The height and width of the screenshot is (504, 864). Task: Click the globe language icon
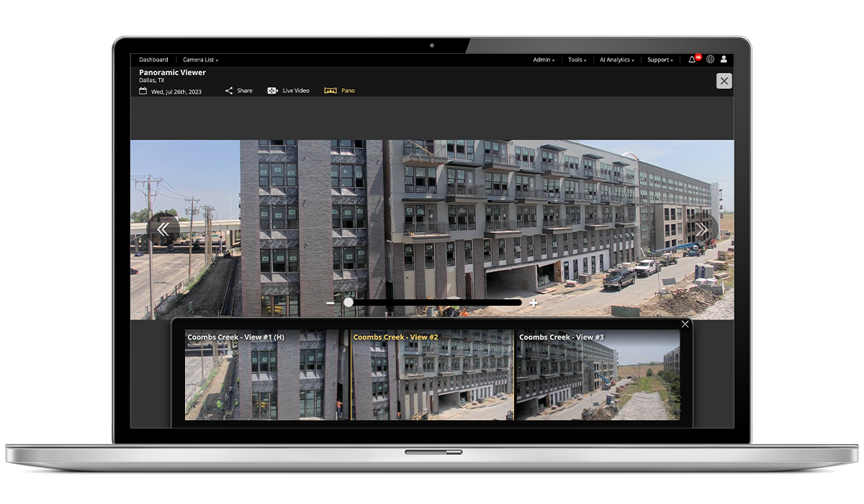coord(710,60)
